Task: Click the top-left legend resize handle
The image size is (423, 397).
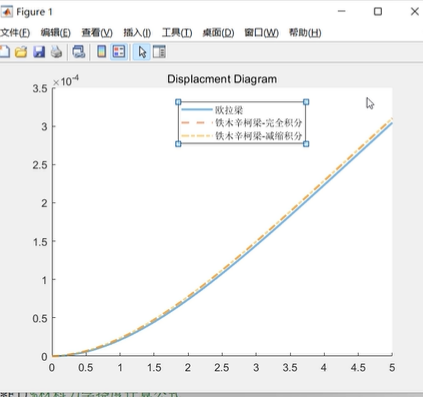Action: [x=178, y=102]
